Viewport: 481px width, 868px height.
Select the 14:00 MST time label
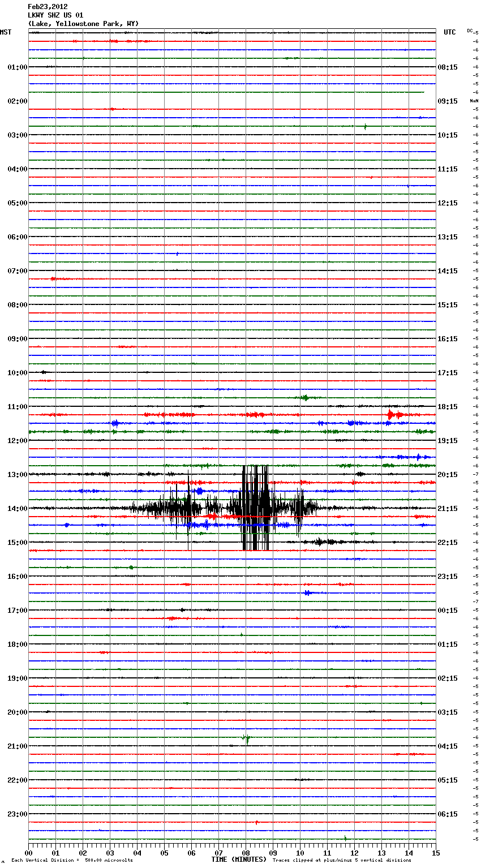tap(18, 509)
